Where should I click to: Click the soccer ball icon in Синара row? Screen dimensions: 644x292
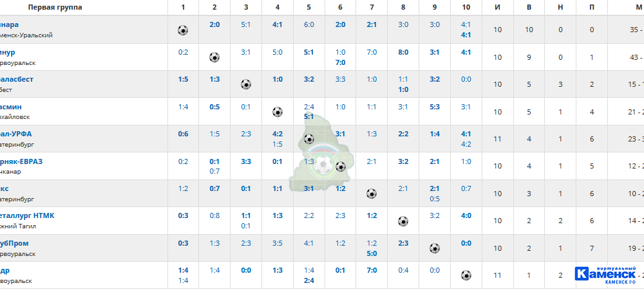click(x=183, y=30)
